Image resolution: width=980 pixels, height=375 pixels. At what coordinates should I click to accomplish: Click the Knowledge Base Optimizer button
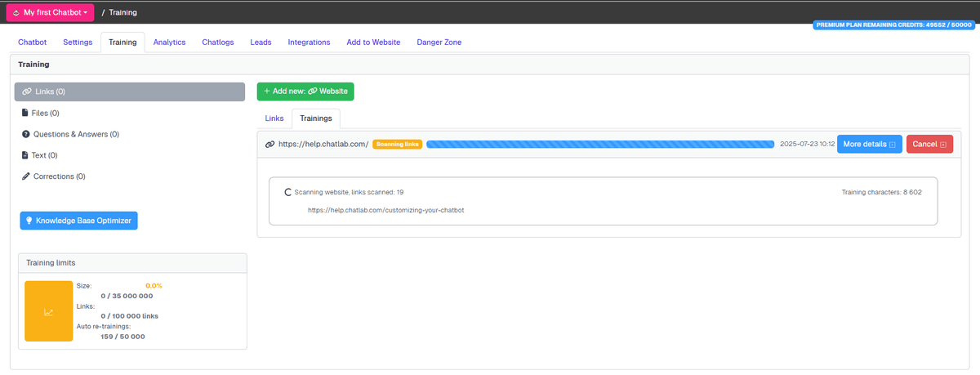coord(78,221)
